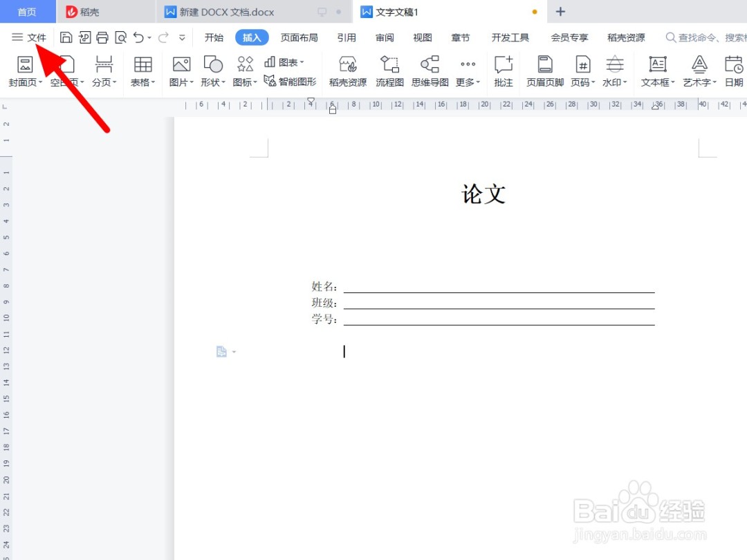Switch to 新建 DOCX 文档.docx tab
This screenshot has width=747, height=560.
(x=253, y=12)
